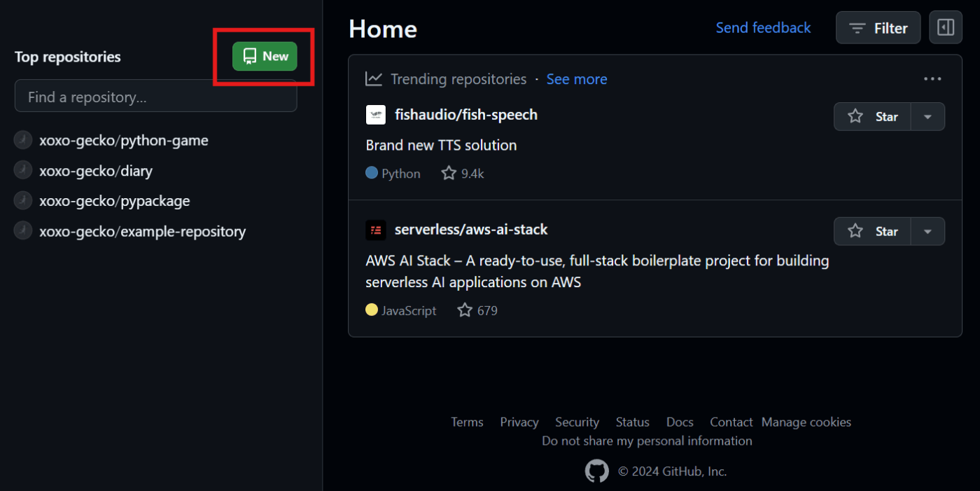Click the 679 stars count of aws-ai-stack
The height and width of the screenshot is (491, 980).
point(477,310)
